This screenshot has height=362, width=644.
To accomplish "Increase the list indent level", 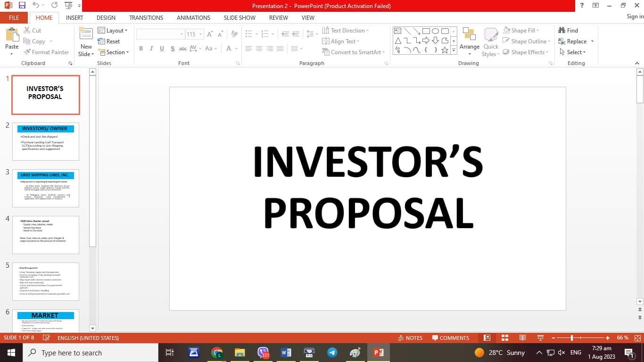I will tap(296, 34).
